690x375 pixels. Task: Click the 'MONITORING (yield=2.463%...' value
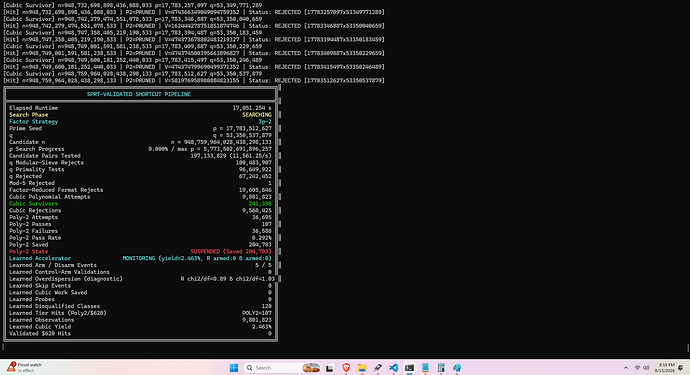point(197,258)
